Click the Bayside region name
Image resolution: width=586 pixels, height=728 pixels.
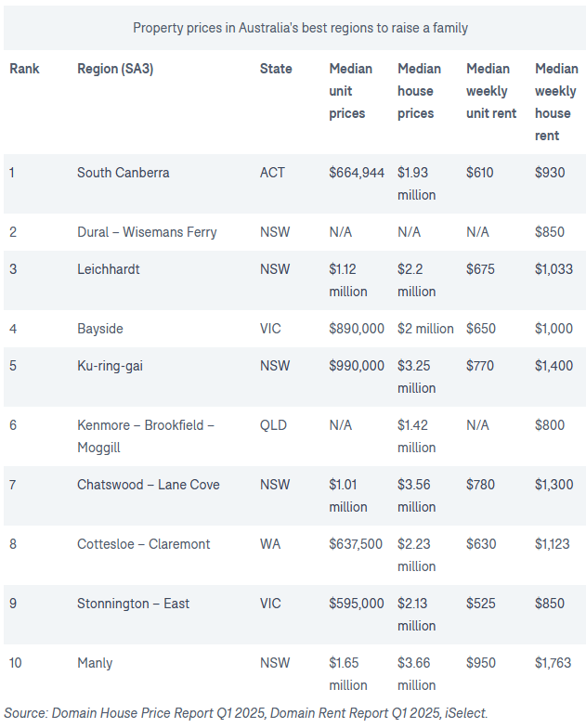point(99,329)
